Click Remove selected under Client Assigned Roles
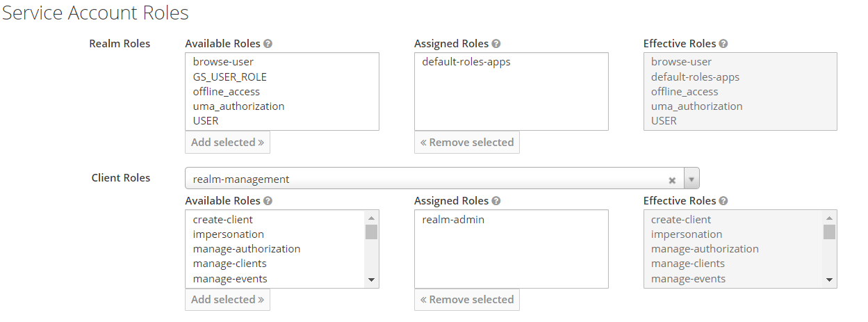The width and height of the screenshot is (868, 322). 466,299
